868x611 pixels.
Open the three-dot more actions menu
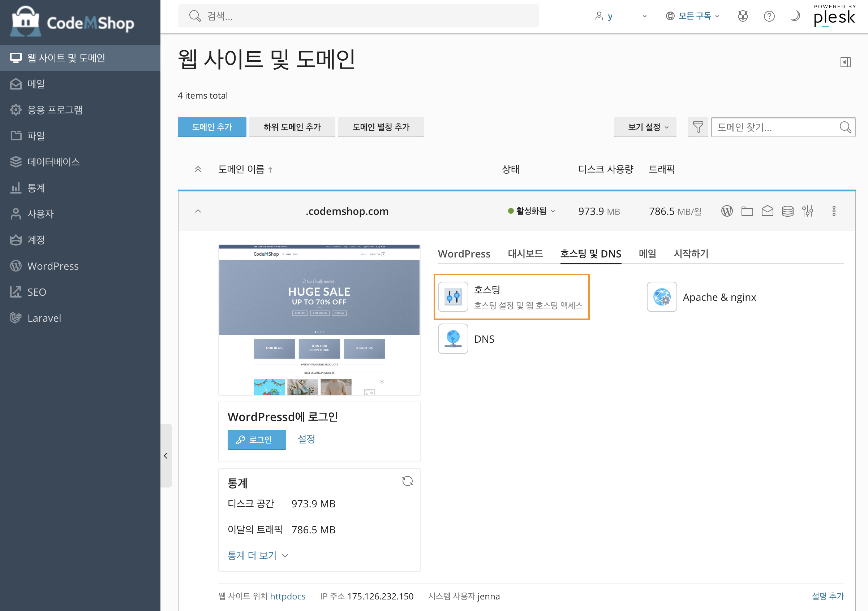(x=834, y=211)
